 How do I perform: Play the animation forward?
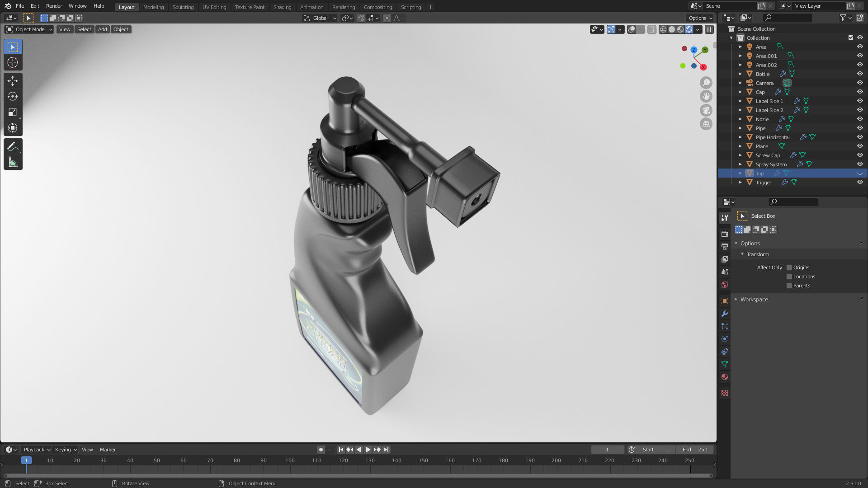368,450
